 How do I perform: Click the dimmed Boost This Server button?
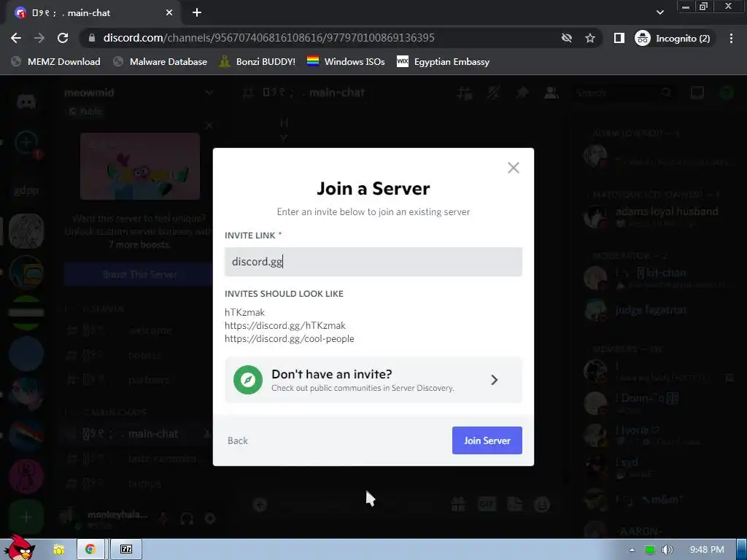click(x=139, y=274)
